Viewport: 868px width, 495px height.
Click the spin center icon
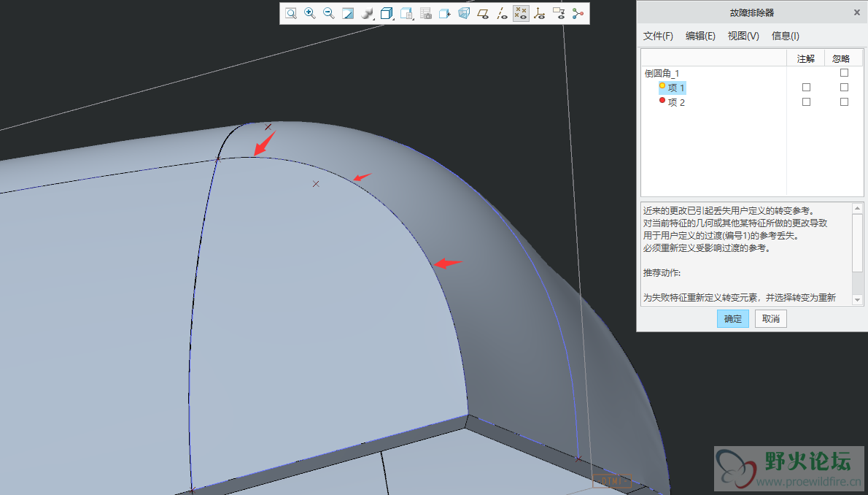pos(578,13)
